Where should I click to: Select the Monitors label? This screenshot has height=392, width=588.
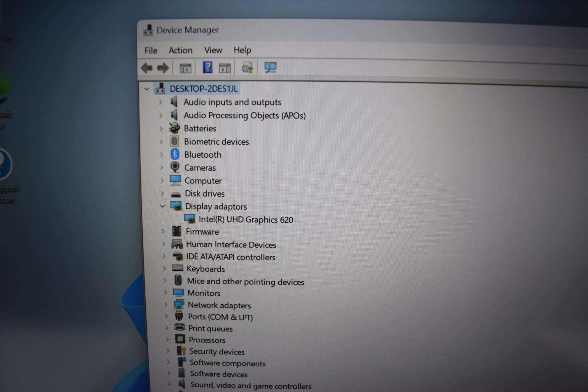(204, 293)
